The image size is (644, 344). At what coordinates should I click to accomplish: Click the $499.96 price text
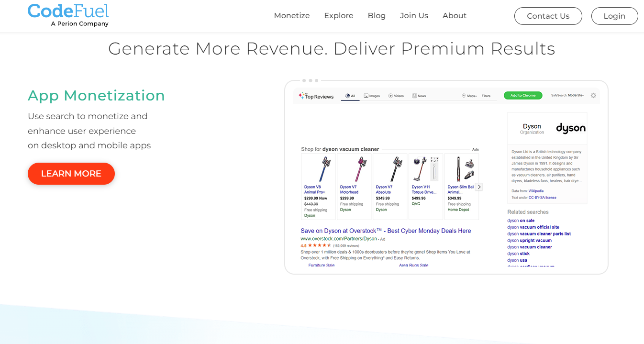[419, 198]
